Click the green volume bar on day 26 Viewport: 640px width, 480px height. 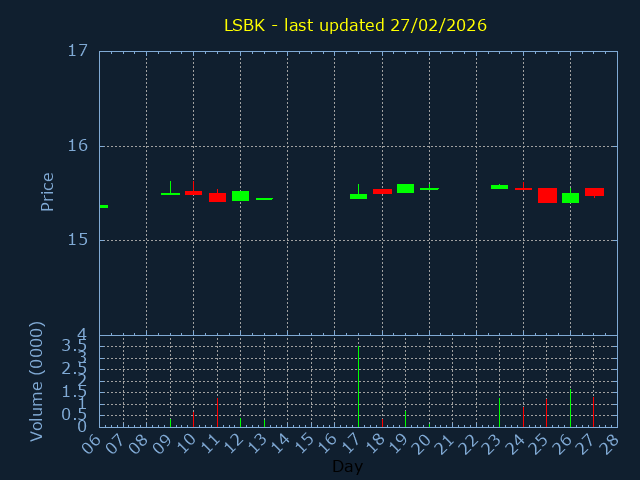pos(570,408)
